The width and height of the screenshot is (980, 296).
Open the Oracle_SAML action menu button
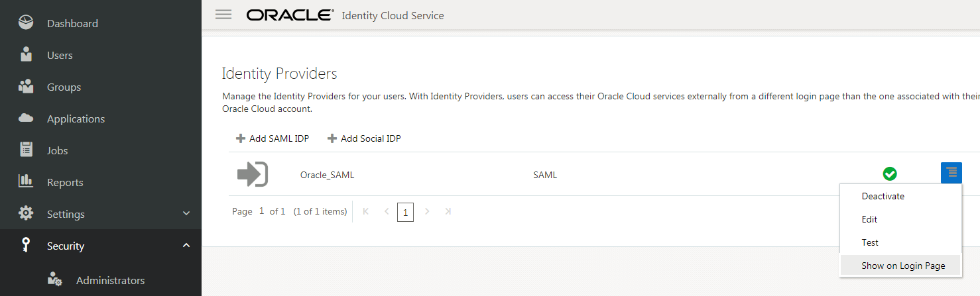coord(951,173)
